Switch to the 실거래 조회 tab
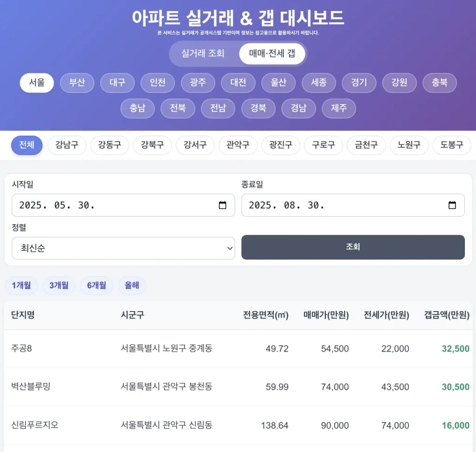The image size is (476, 452). [x=203, y=53]
